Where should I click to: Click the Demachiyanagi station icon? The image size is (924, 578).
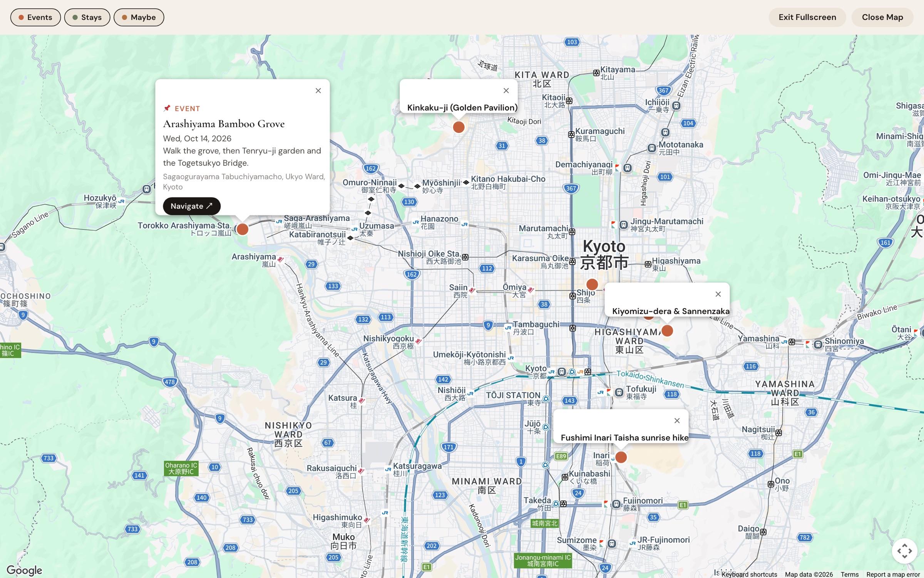pyautogui.click(x=628, y=168)
